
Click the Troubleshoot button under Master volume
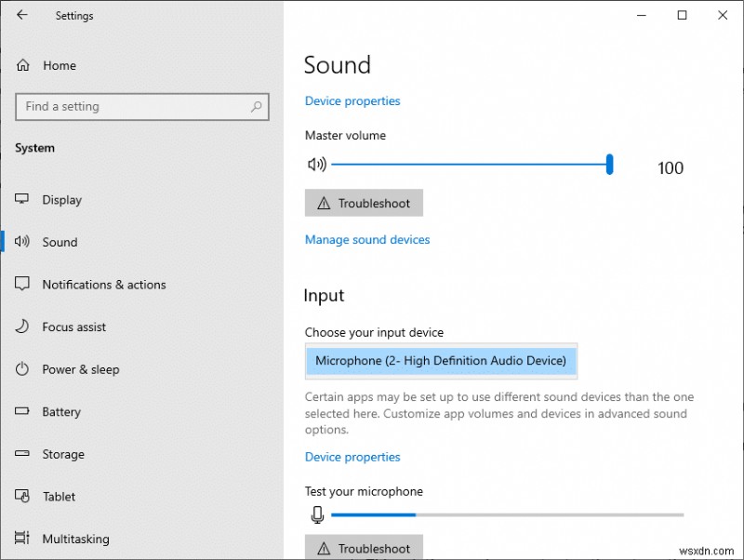click(364, 203)
